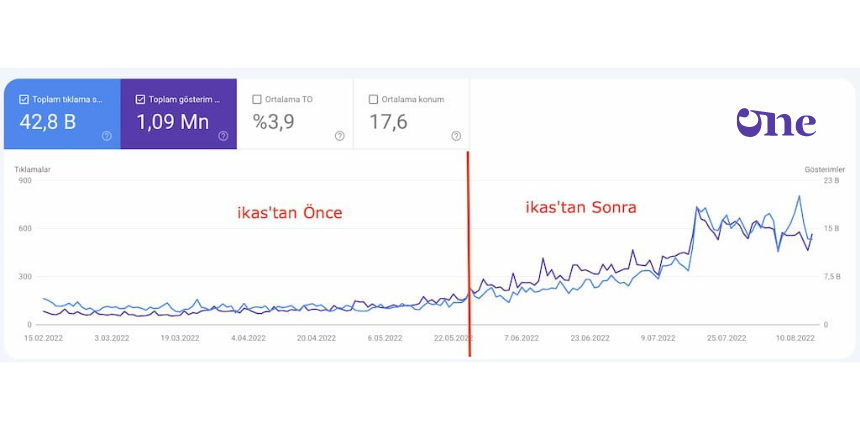Click the 3.03.2022 date label
Image resolution: width=860 pixels, height=430 pixels.
point(112,338)
